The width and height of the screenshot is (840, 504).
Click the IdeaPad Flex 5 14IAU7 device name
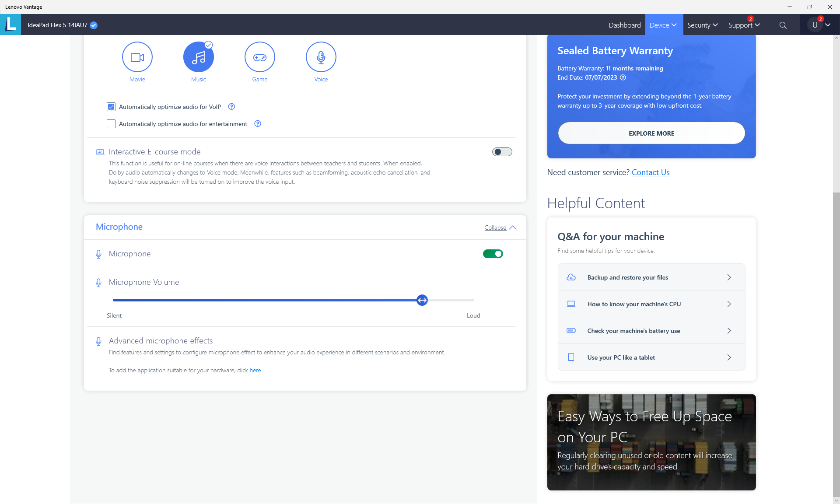click(57, 25)
